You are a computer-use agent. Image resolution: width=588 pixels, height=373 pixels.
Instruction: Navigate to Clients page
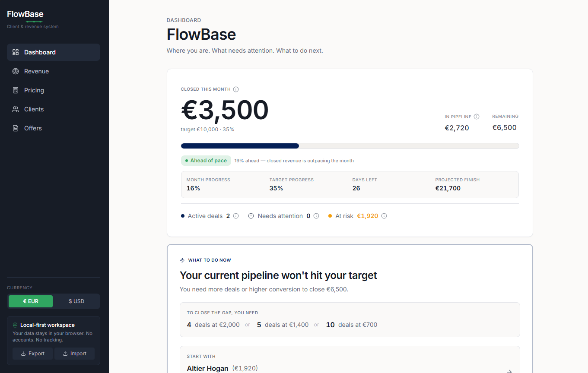point(54,109)
